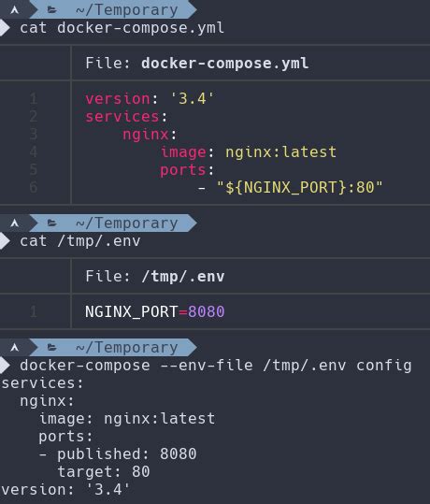
Task: Click the version key on line 1
Action: [x=117, y=98]
